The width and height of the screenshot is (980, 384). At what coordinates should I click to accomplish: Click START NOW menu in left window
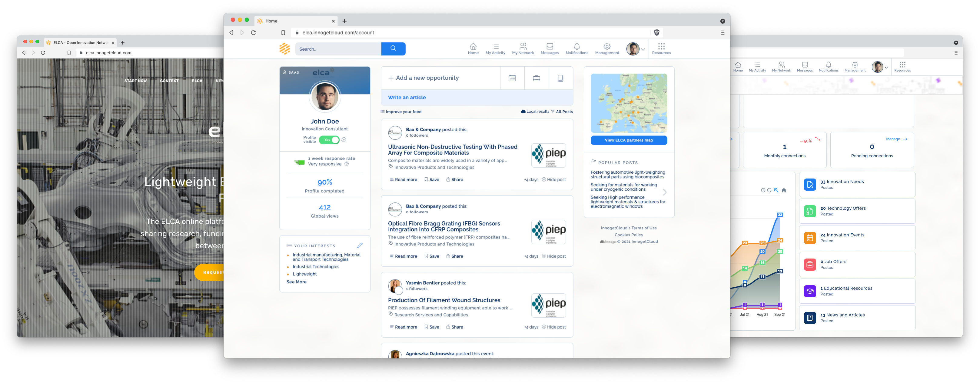pyautogui.click(x=135, y=81)
